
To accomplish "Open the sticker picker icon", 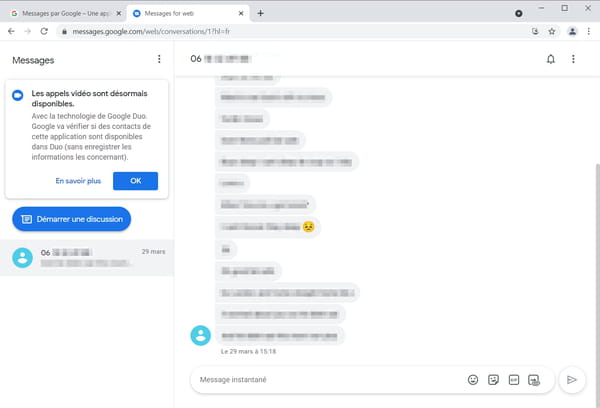I will point(493,380).
